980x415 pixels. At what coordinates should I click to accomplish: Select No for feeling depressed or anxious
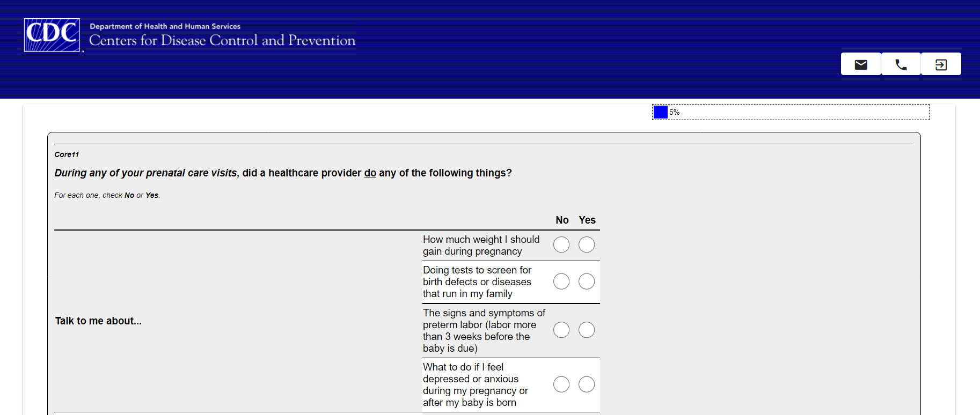click(x=561, y=384)
